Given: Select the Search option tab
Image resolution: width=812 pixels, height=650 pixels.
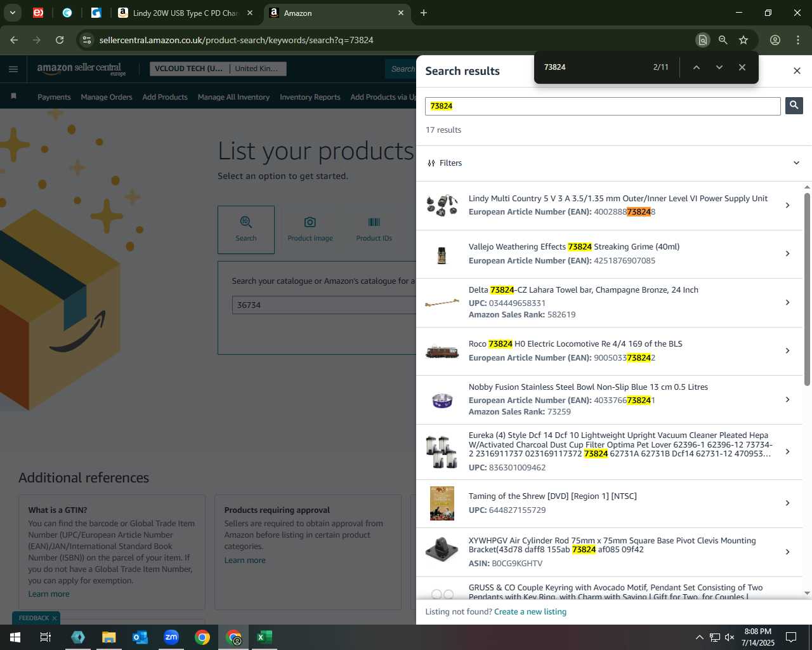Looking at the screenshot, I should pos(246,229).
